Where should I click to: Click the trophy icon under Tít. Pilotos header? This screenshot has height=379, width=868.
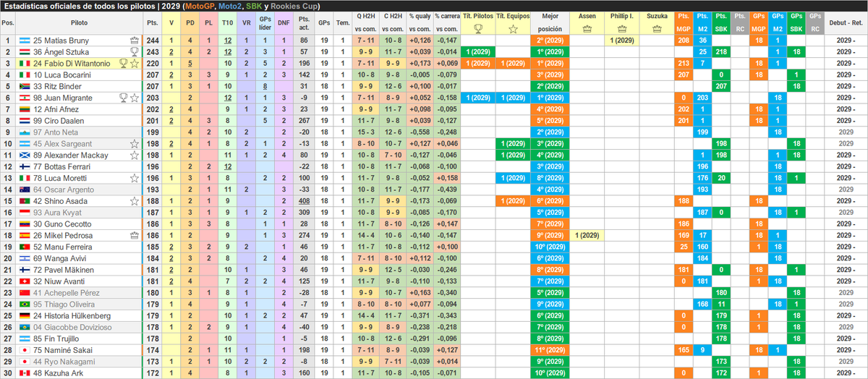click(x=477, y=29)
